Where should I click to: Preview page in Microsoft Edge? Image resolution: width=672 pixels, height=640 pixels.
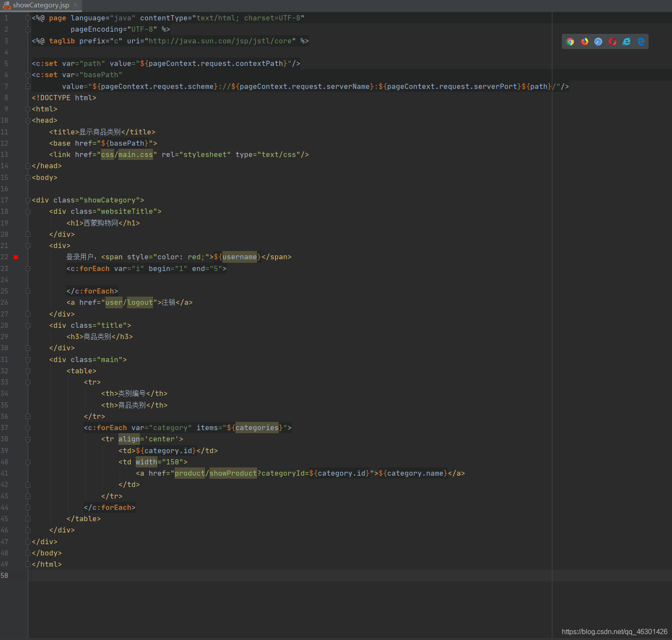click(x=641, y=42)
